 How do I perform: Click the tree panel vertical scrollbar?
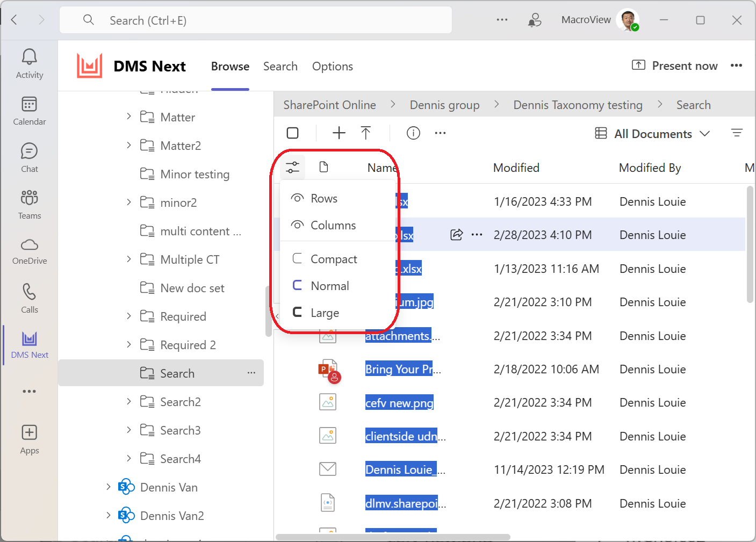click(268, 312)
